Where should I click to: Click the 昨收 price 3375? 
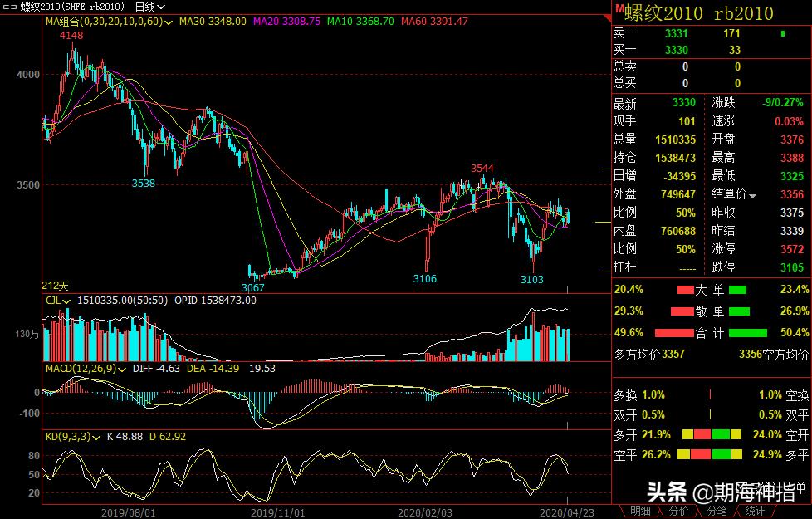click(x=792, y=213)
